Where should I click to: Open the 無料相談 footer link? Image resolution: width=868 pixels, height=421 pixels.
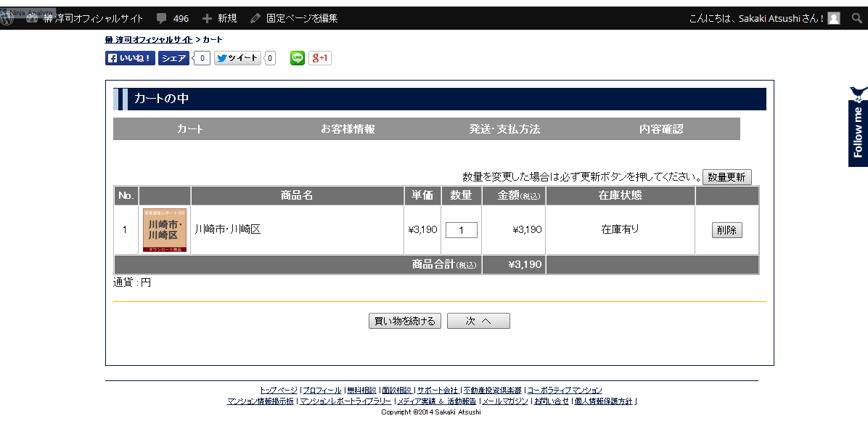tap(360, 391)
